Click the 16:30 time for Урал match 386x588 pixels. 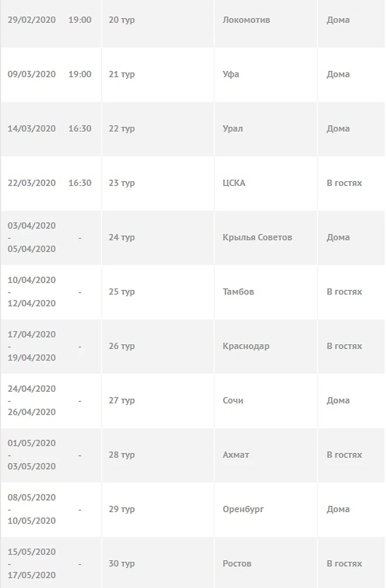point(80,129)
